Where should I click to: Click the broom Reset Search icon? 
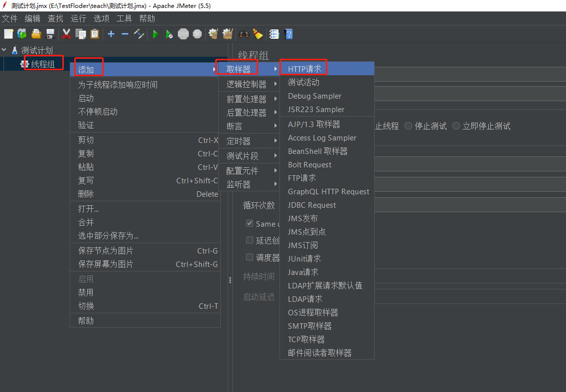[258, 34]
